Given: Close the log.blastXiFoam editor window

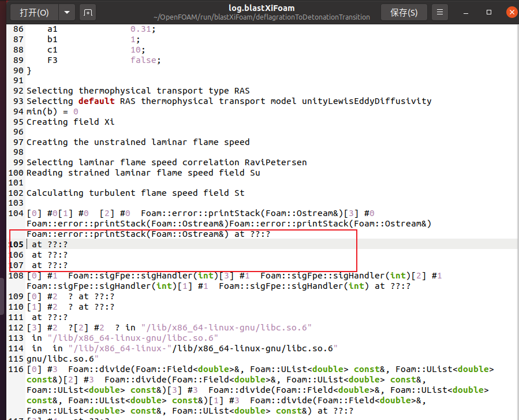Looking at the screenshot, I should tap(510, 12).
